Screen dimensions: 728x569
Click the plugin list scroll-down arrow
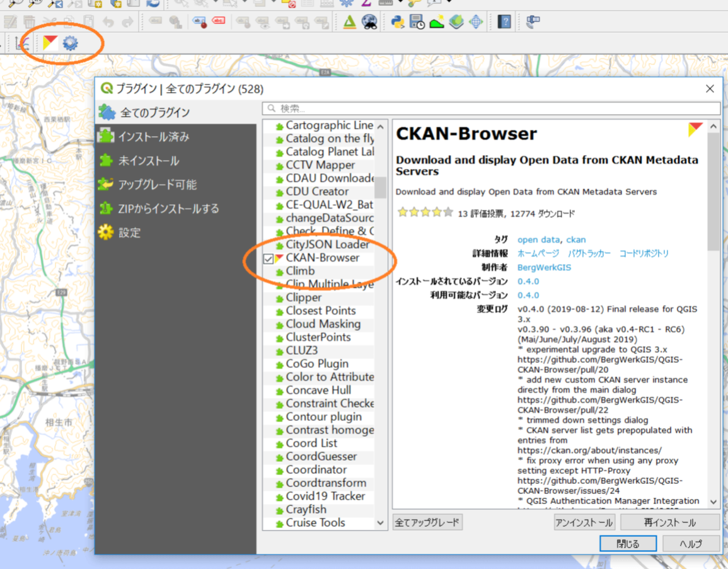click(380, 523)
